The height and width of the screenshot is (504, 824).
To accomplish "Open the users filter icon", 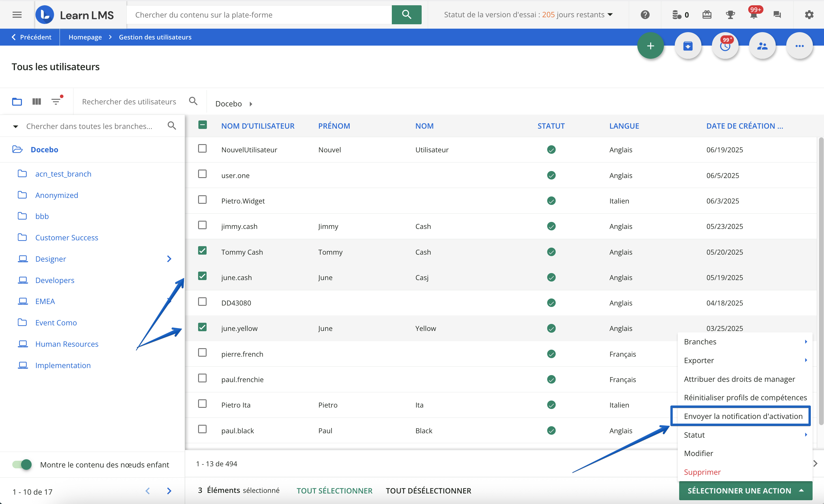I will (x=56, y=101).
